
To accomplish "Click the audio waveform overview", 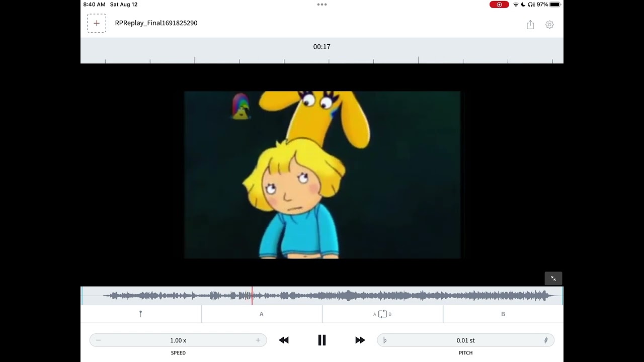I will (322, 296).
